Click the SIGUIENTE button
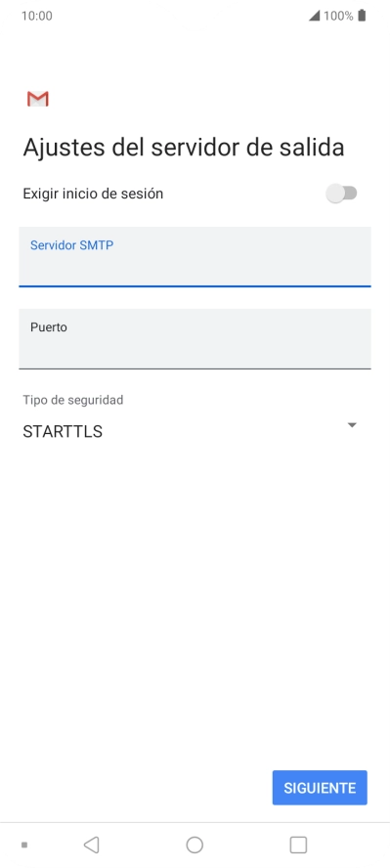The image size is (390, 868). (320, 788)
